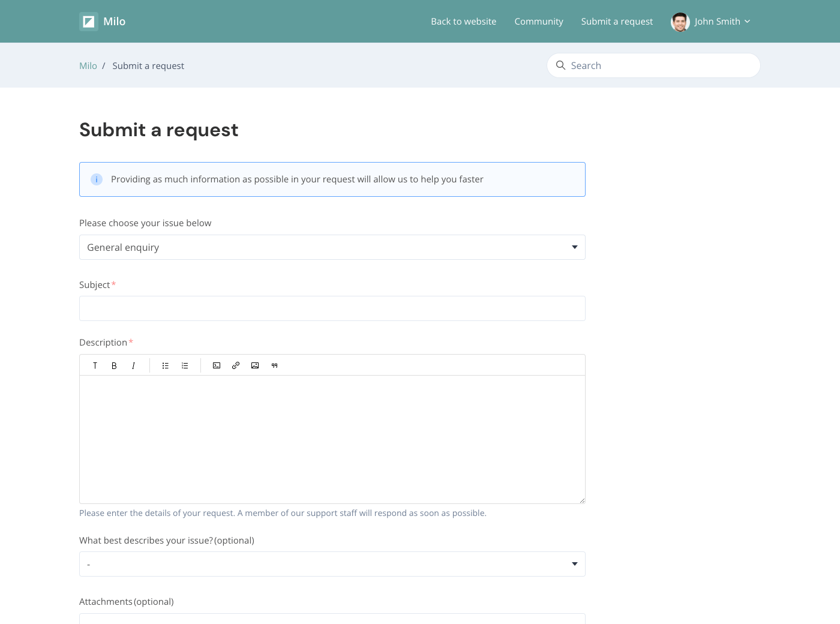Focus the Search field

click(660, 65)
